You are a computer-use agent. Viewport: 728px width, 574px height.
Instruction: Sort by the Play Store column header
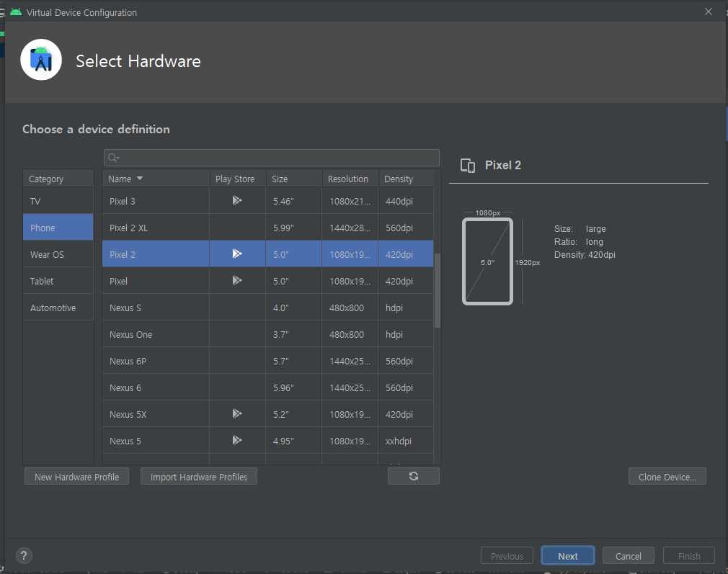click(237, 179)
